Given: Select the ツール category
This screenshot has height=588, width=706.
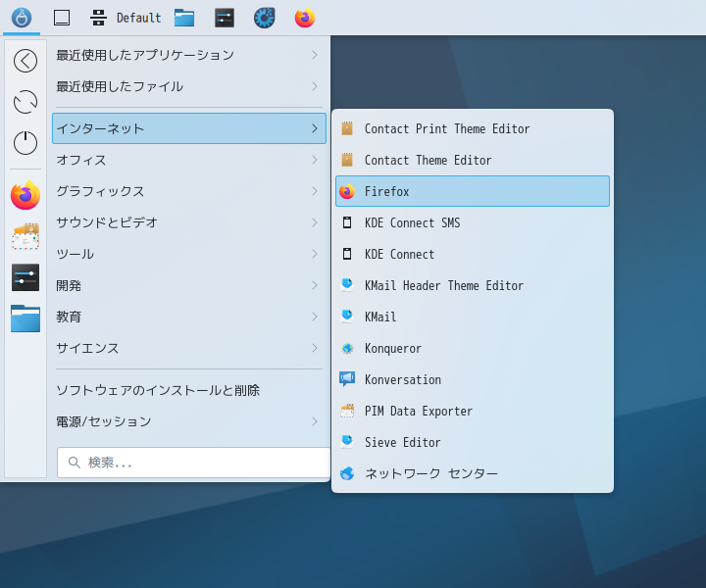Looking at the screenshot, I should [188, 254].
